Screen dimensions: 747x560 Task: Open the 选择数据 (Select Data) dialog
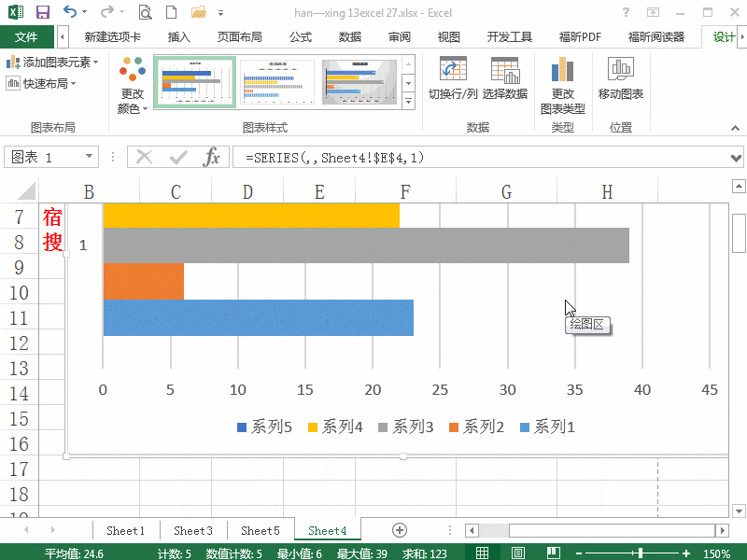(505, 81)
